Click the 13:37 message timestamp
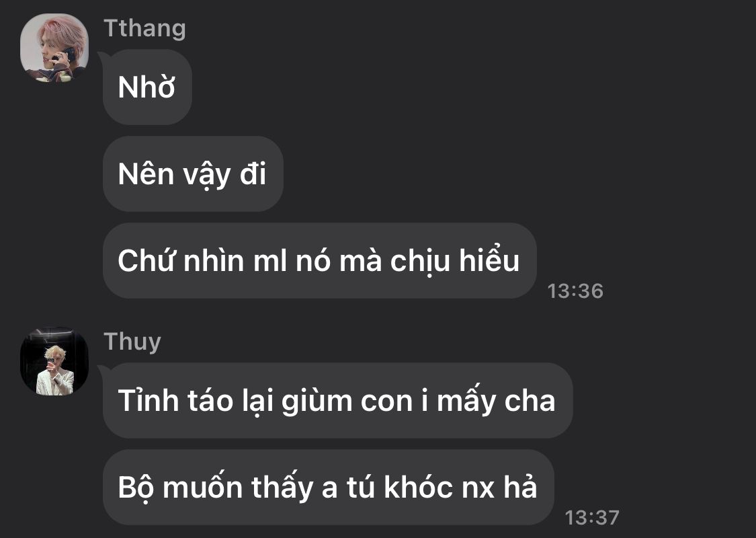This screenshot has width=756, height=538. click(591, 518)
